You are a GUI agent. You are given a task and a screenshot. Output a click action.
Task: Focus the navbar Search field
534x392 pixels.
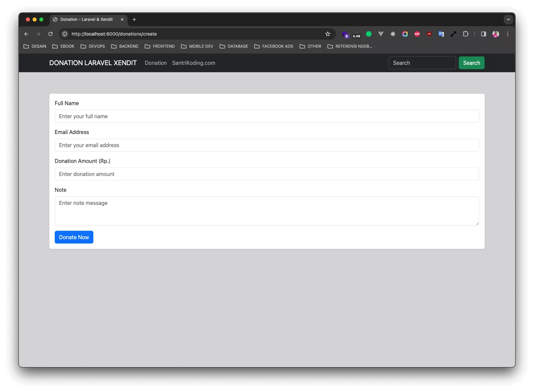click(x=422, y=63)
